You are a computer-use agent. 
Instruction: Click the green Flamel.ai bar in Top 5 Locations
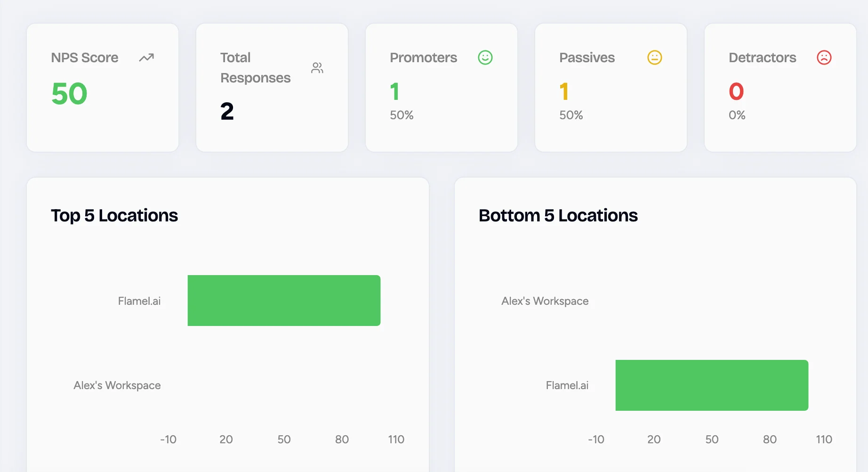point(284,301)
